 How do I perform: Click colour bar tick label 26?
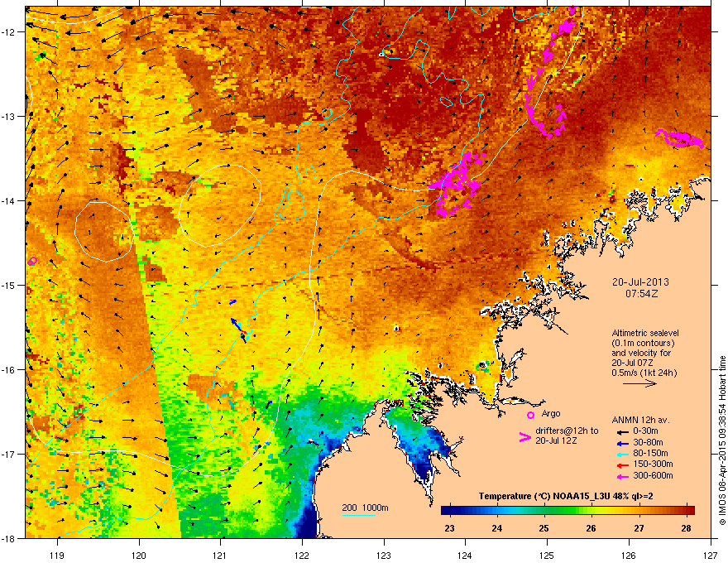click(591, 528)
